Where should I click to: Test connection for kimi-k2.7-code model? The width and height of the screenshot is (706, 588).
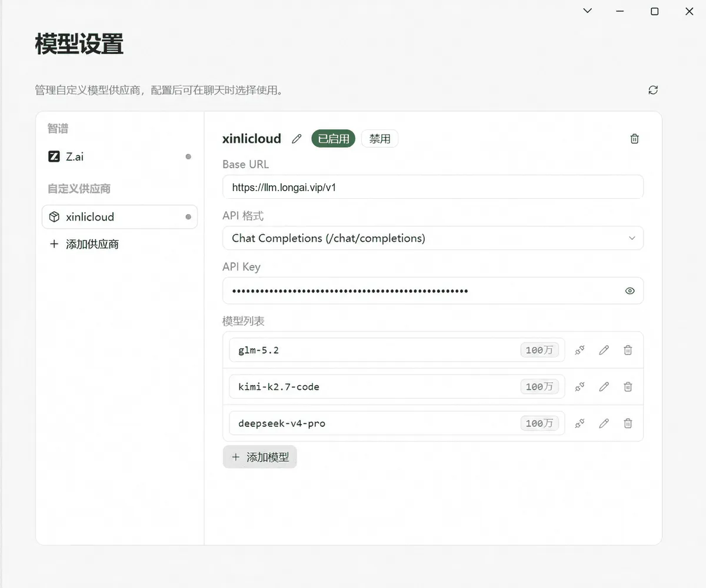[580, 386]
